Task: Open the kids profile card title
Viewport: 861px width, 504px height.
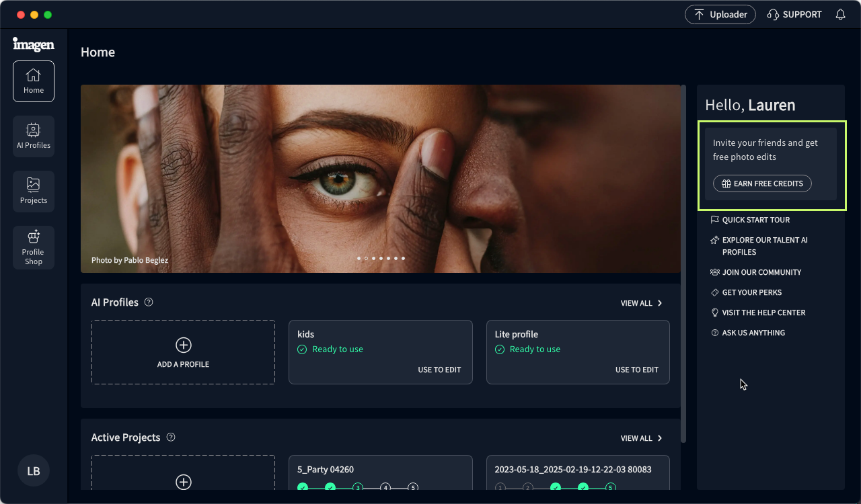Action: (x=305, y=334)
